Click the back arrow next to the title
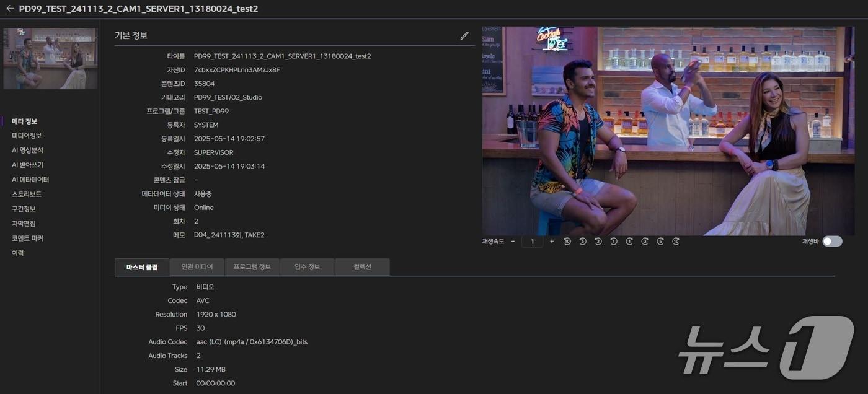The width and height of the screenshot is (868, 394). click(x=10, y=9)
